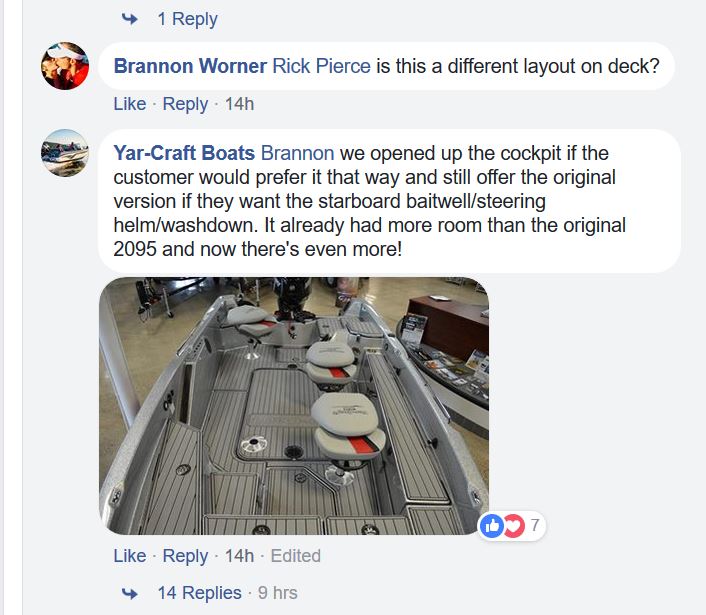
Task: Click the red heart reaction icon
Action: 514,525
